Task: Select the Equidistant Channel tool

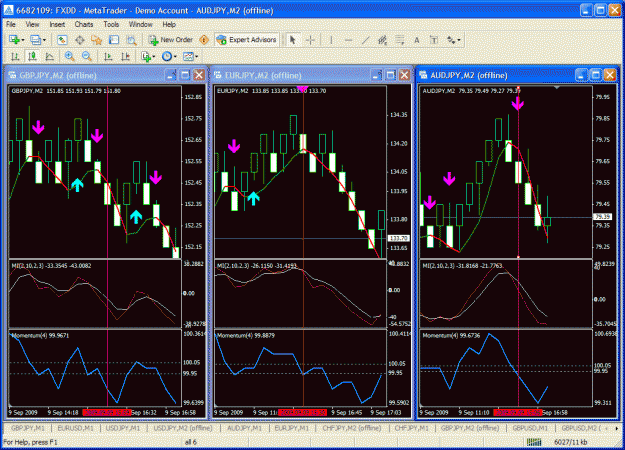Action: (383, 40)
